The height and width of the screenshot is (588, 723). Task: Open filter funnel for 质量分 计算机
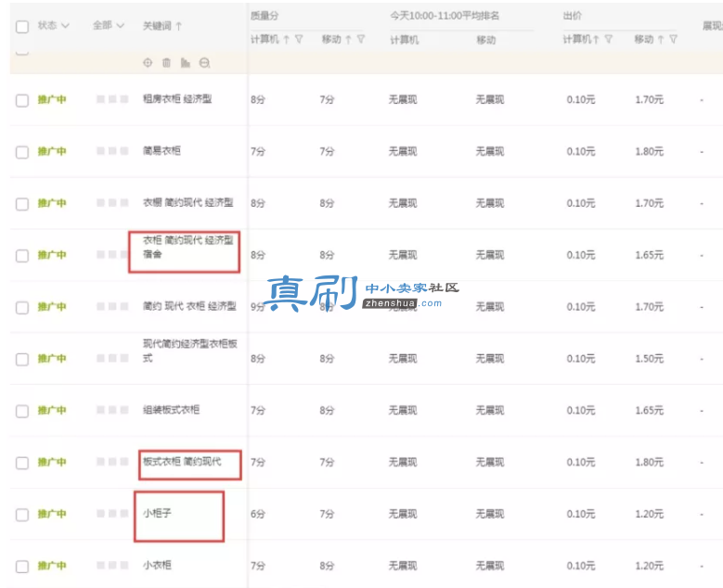(x=299, y=39)
